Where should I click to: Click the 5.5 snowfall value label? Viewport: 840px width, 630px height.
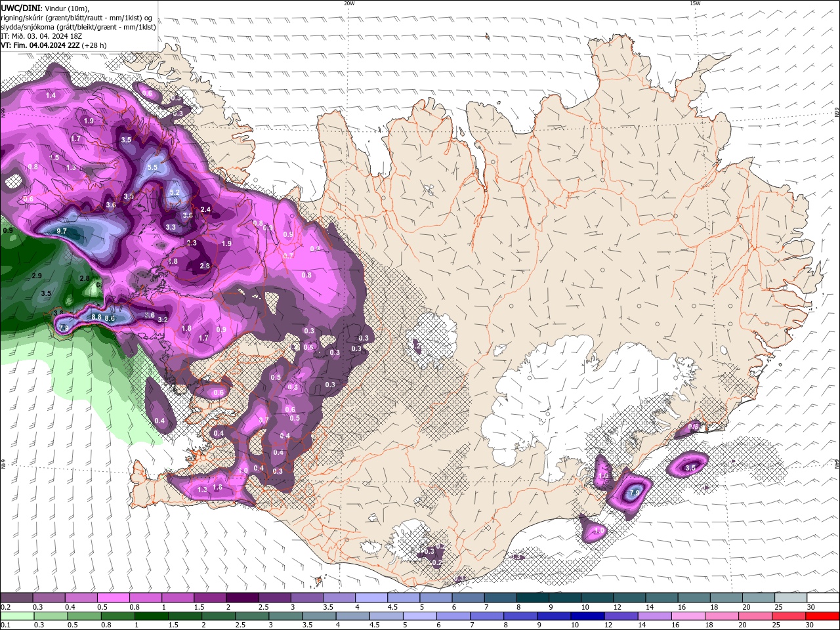click(153, 168)
